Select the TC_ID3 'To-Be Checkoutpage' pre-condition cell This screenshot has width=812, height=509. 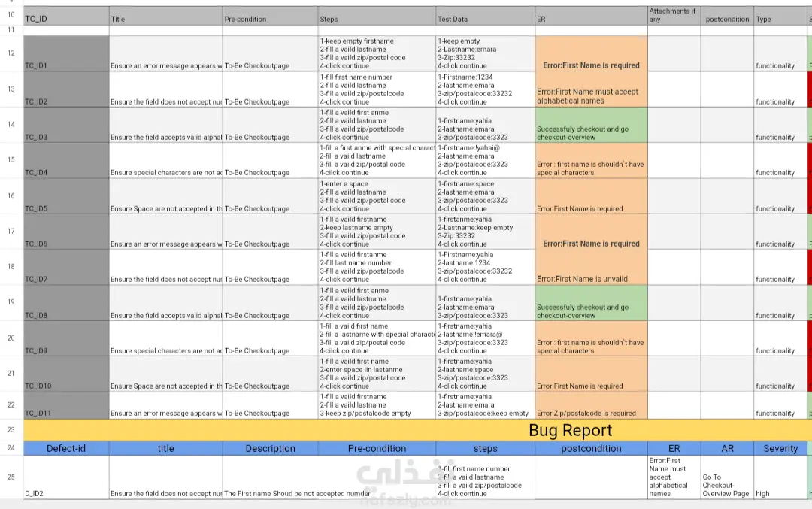(x=271, y=125)
